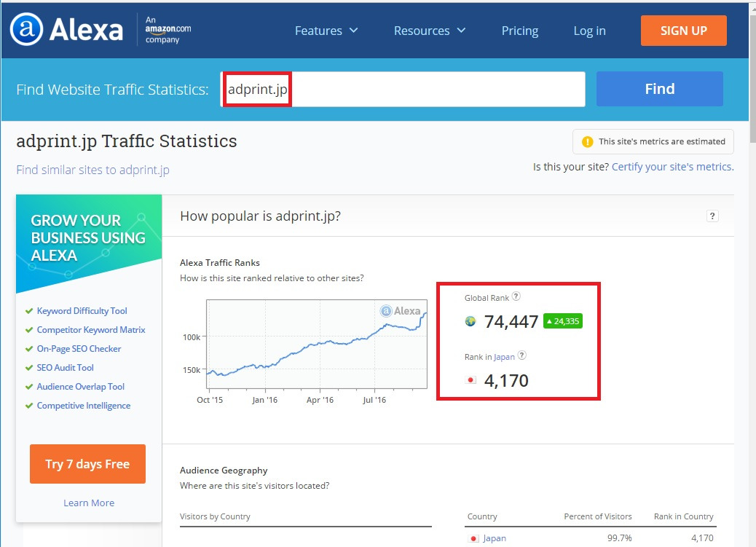Screen dimensions: 756x547
Task: Click the Rank in Japan help icon
Action: pos(521,355)
